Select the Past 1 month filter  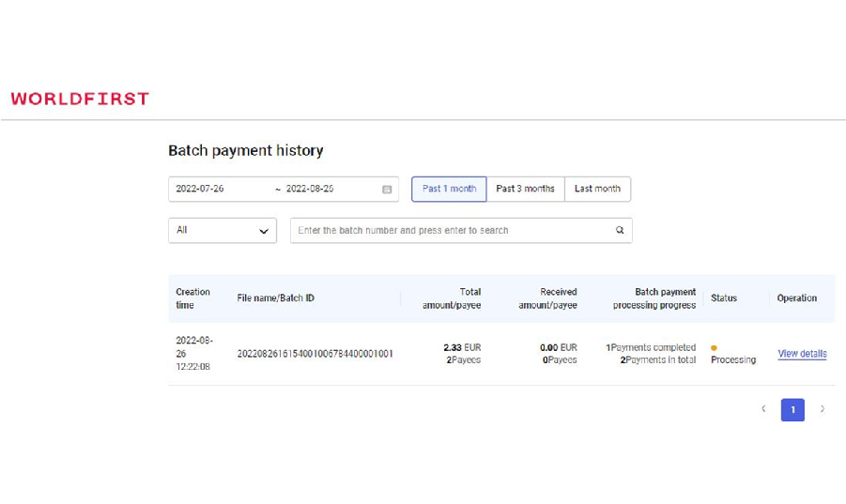[x=449, y=189]
